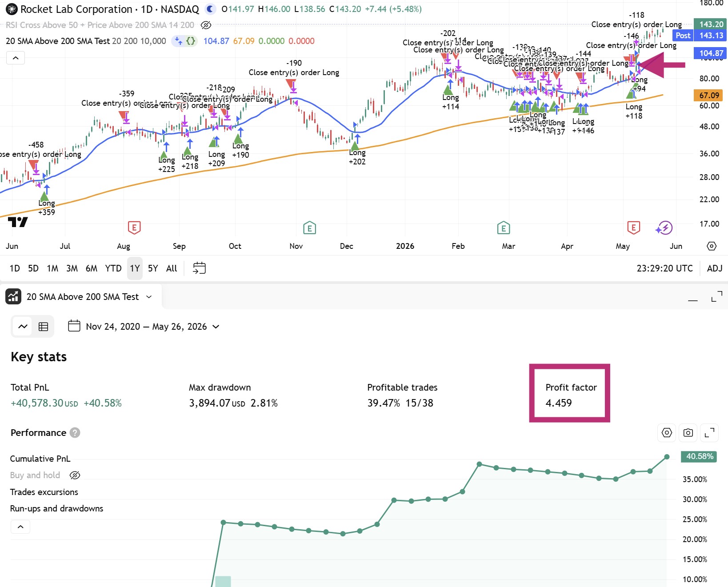This screenshot has height=587, width=728.
Task: Click the Total PnL +40,578.30 USD value
Action: click(44, 403)
